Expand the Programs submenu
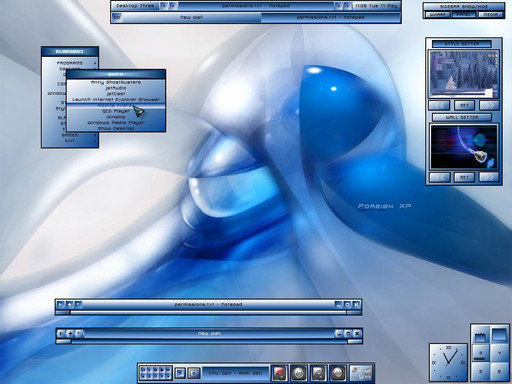The width and height of the screenshot is (512, 384). (70, 63)
